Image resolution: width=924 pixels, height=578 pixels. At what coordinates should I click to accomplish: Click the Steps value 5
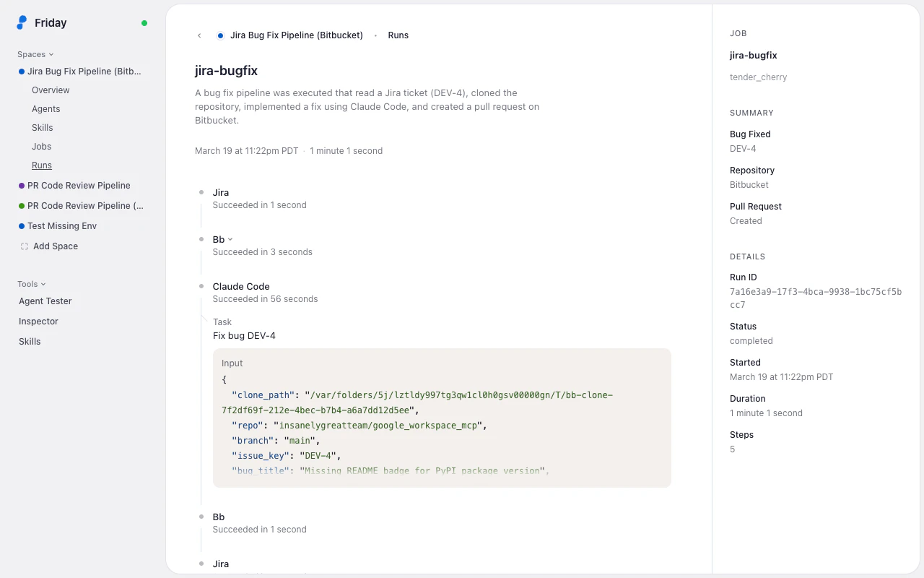pos(733,449)
